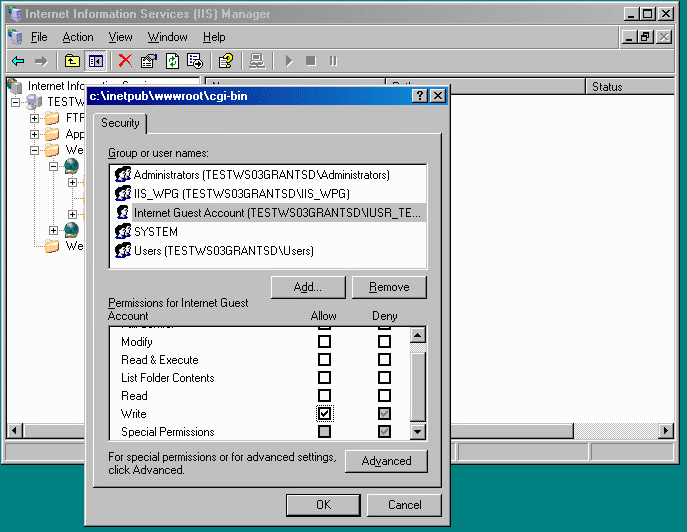Click the Back arrow toolbar icon
687x532 pixels.
[18, 61]
